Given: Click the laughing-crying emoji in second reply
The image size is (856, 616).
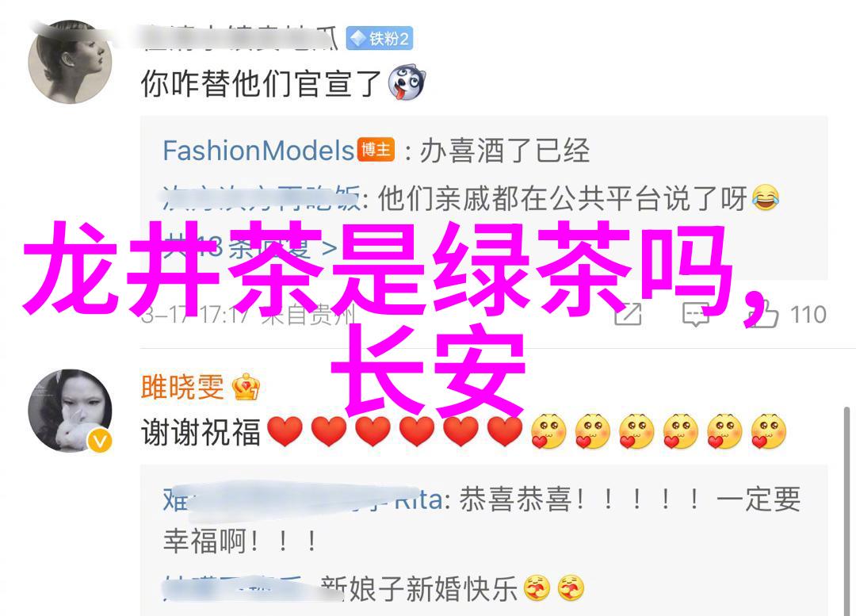Looking at the screenshot, I should click(766, 197).
